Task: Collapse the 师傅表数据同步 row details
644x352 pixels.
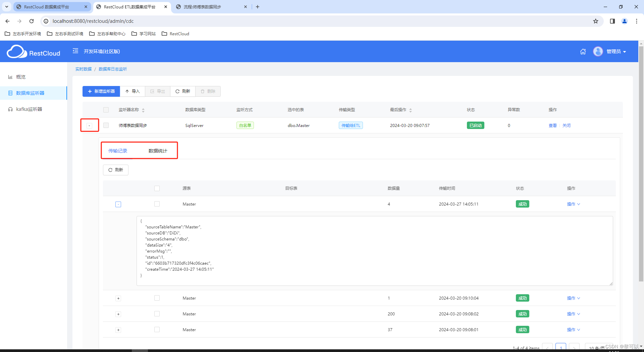Action: click(89, 125)
